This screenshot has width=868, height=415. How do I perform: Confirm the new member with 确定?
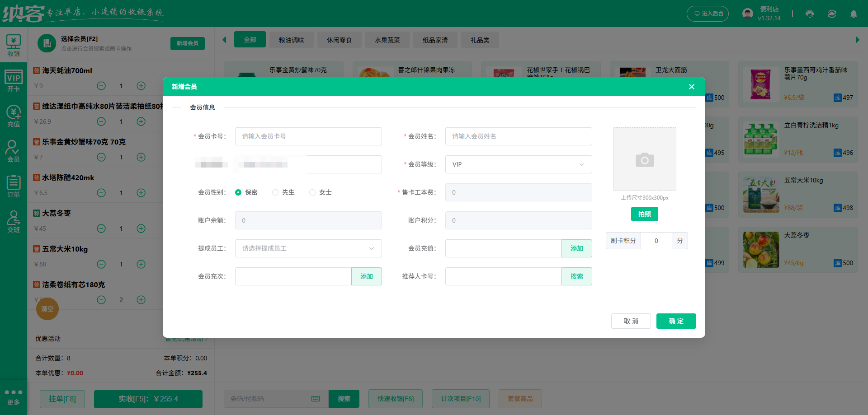coord(676,321)
